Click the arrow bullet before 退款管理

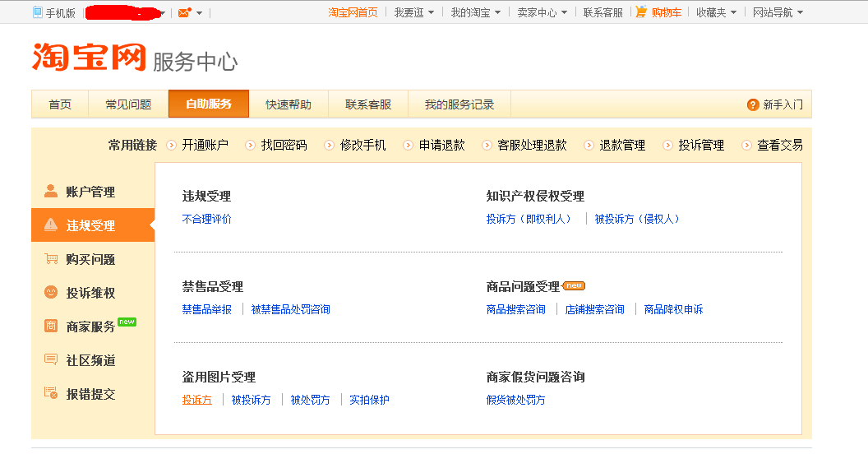589,145
